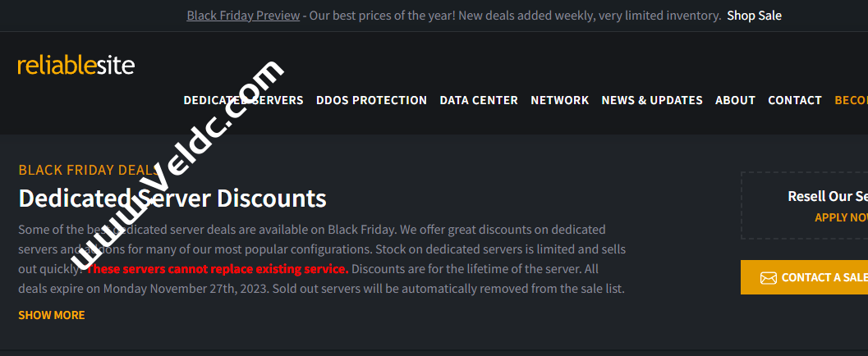Screen dimensions: 868x356
Task: Click the Shop Sale link
Action: coord(754,16)
